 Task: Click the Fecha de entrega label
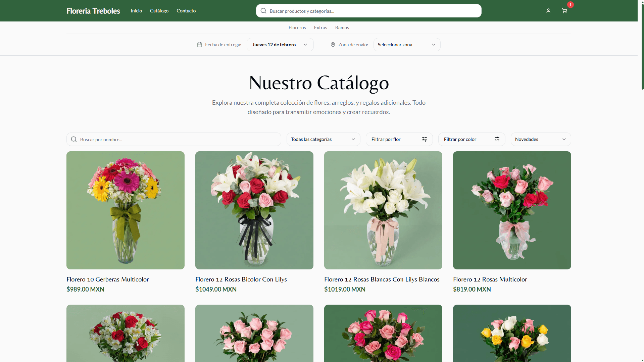[x=223, y=45]
